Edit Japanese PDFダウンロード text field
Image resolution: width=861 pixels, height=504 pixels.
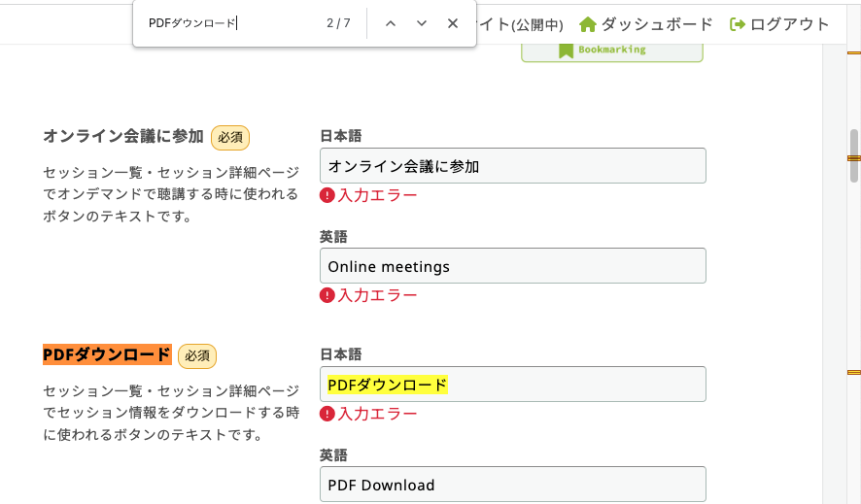pos(513,384)
